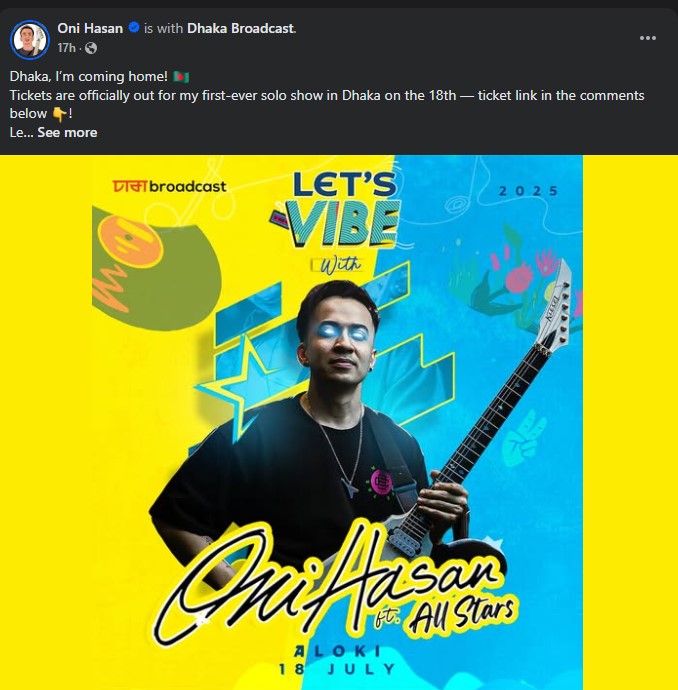Open the post options three-dot menu
The height and width of the screenshot is (690, 678).
point(648,38)
